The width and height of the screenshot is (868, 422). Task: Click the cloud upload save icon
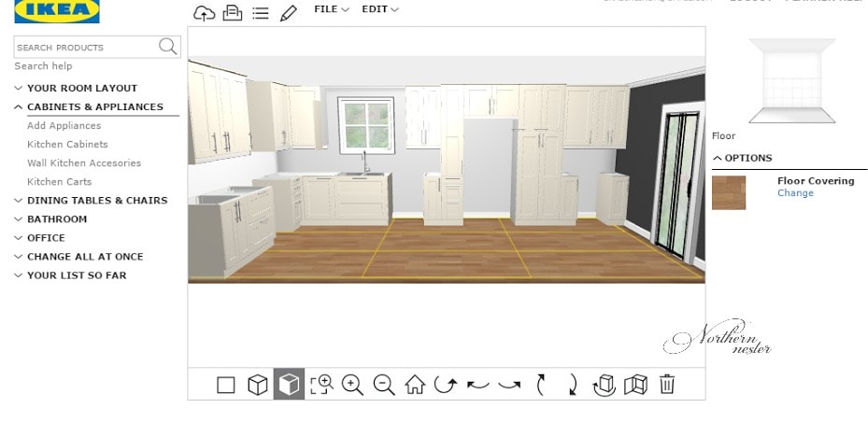(204, 13)
